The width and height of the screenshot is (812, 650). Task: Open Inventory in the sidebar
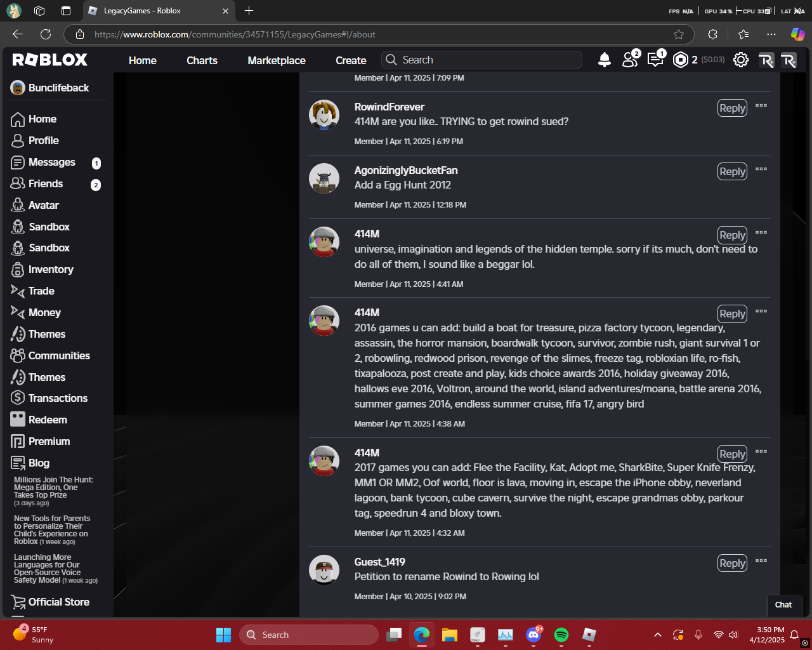51,270
